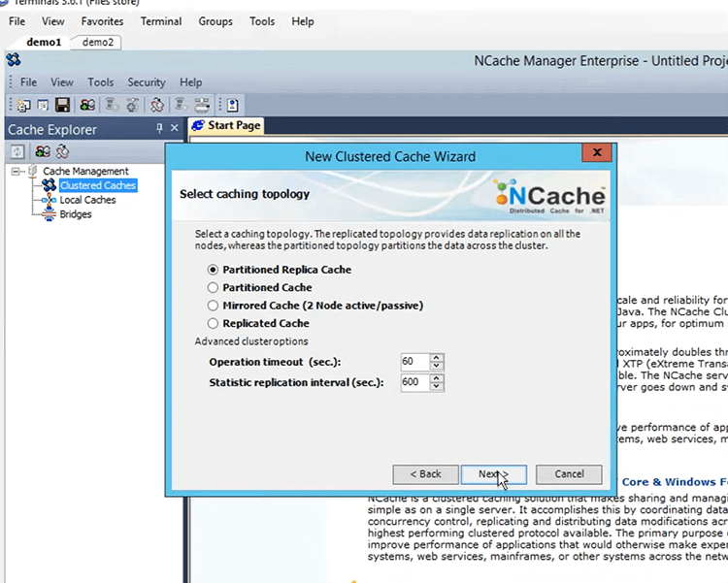Select Replicated Cache radio button
The height and width of the screenshot is (583, 728).
[213, 324]
